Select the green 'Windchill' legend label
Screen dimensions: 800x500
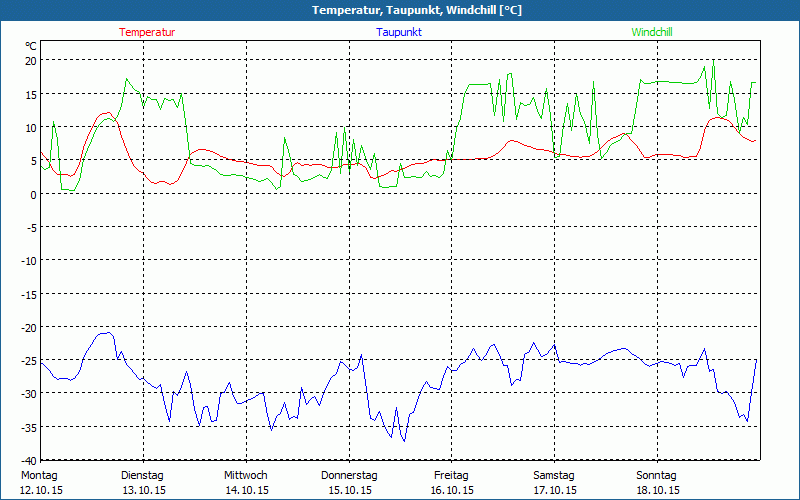(x=652, y=32)
